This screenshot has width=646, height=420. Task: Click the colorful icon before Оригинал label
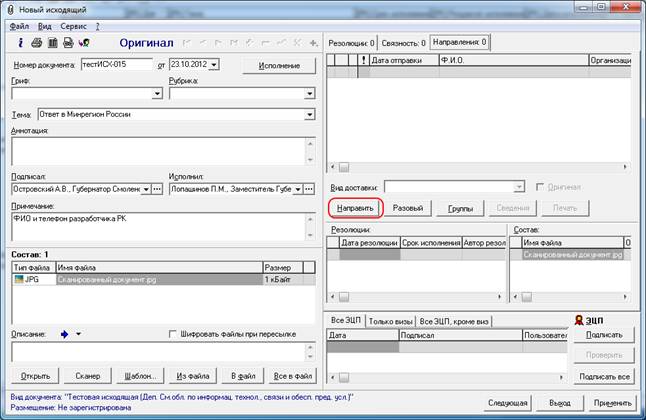pos(83,43)
